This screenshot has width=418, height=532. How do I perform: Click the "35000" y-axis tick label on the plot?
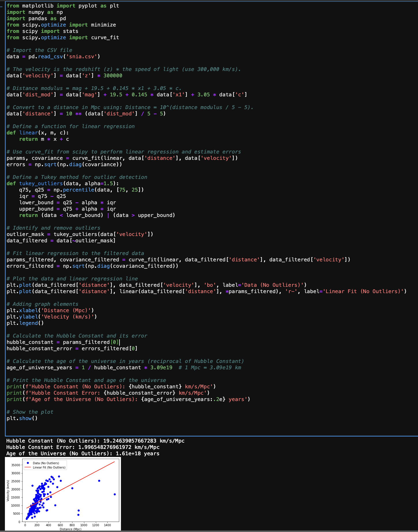16,465
